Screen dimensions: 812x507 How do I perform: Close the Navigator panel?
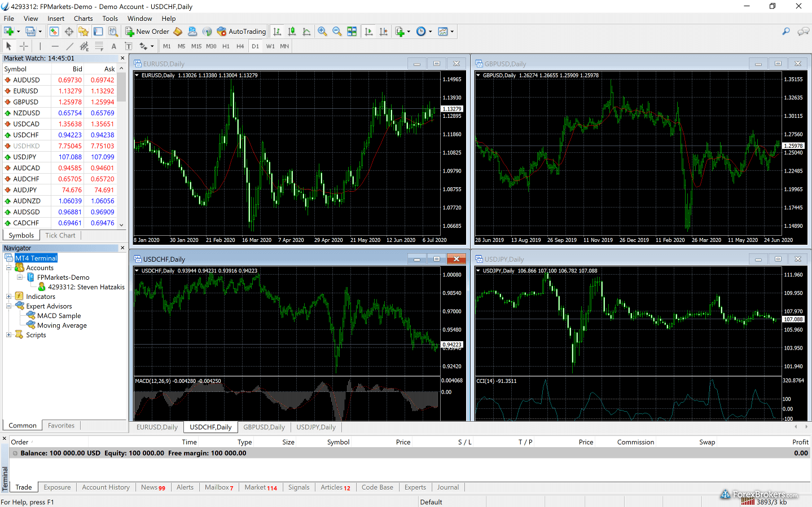122,248
